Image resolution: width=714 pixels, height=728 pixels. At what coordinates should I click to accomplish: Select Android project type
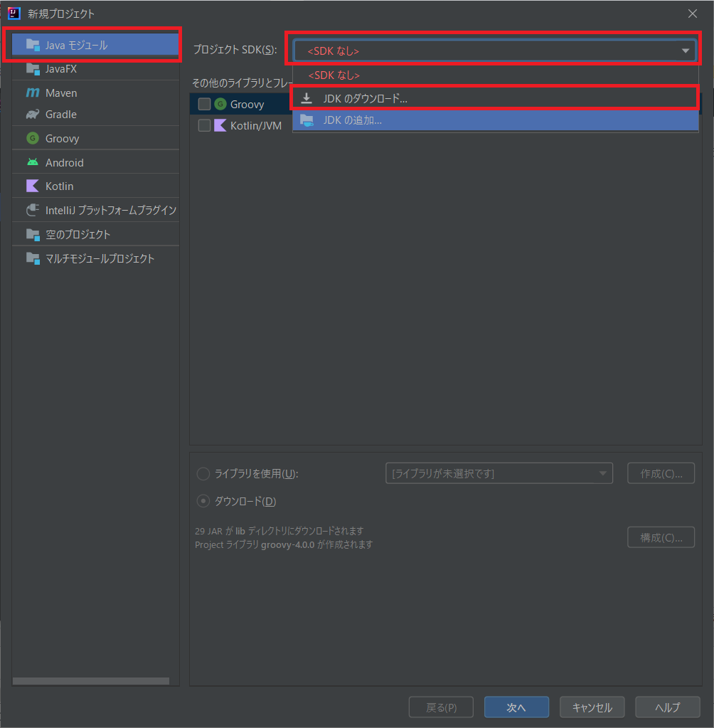click(x=95, y=162)
